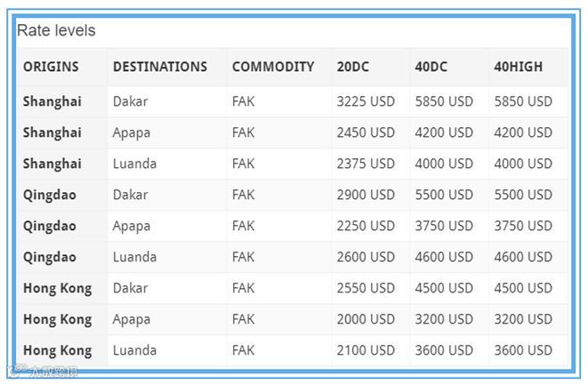
Task: Select the 2550 USD rate cell
Action: click(366, 288)
